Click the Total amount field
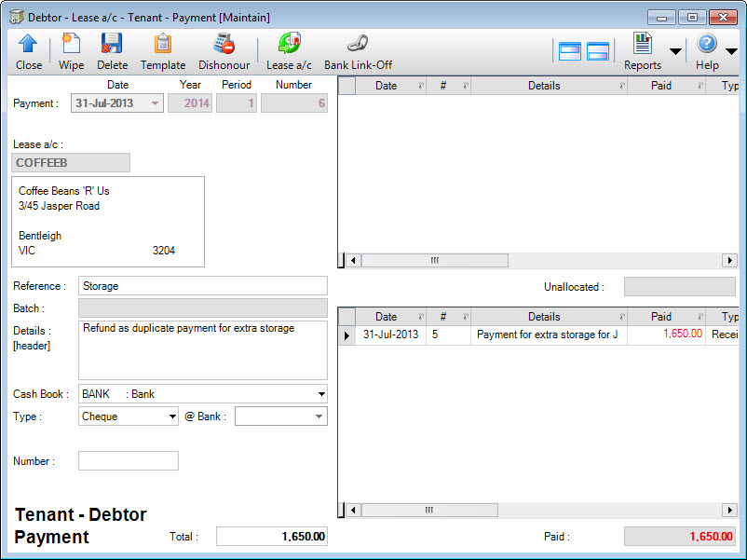The width and height of the screenshot is (747, 560). coord(272,536)
